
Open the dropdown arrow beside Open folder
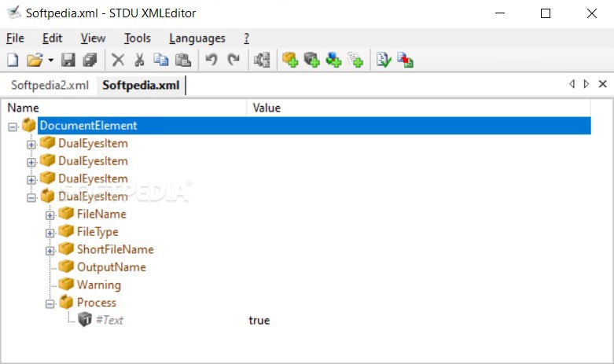[x=51, y=61]
